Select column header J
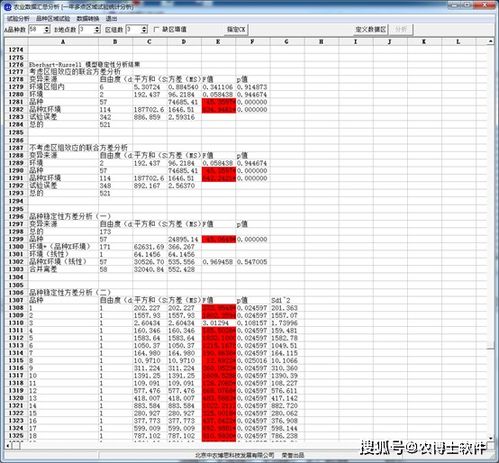The height and width of the screenshot is (463, 499). click(x=390, y=42)
